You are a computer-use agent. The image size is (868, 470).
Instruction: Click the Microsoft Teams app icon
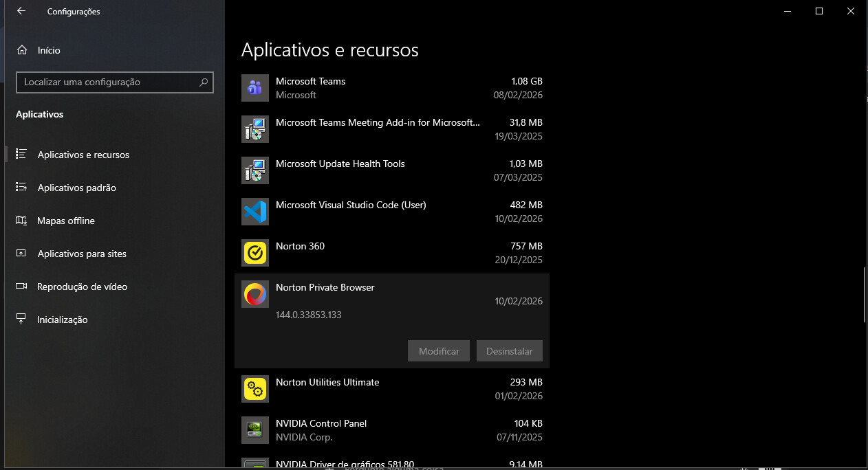pyautogui.click(x=255, y=88)
